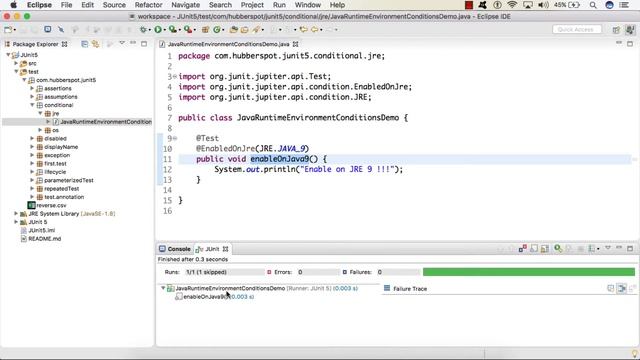Expand the src folder

pyautogui.click(x=16, y=63)
